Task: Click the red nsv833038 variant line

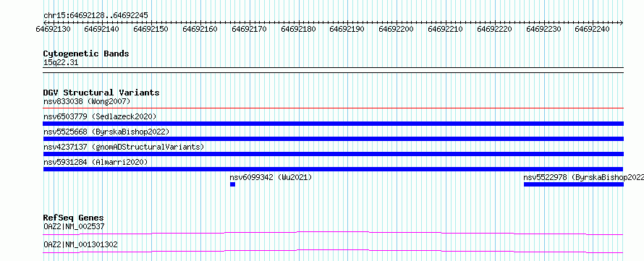Action: pos(333,108)
